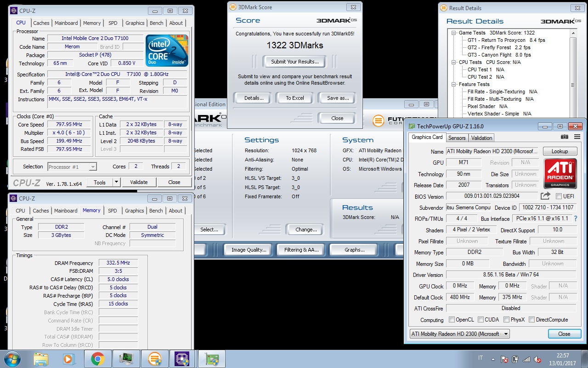Click the Bus Interface question mark icon
The width and height of the screenshot is (588, 368).
(x=576, y=218)
